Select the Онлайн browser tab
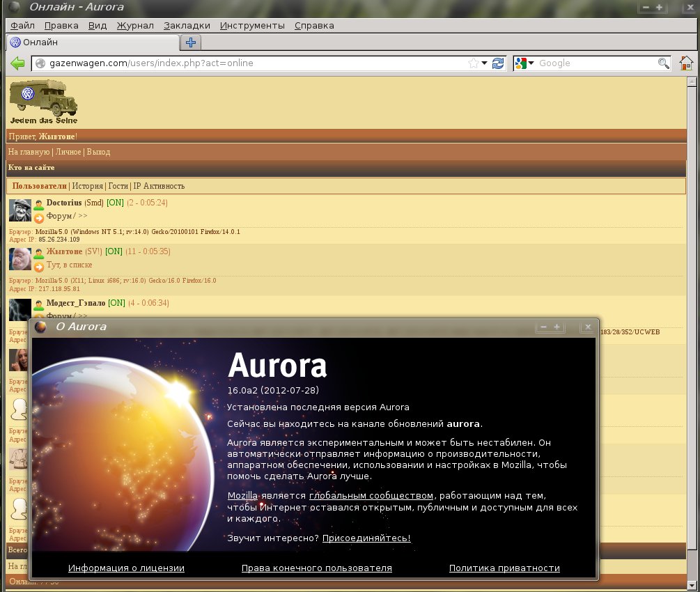 [x=93, y=42]
